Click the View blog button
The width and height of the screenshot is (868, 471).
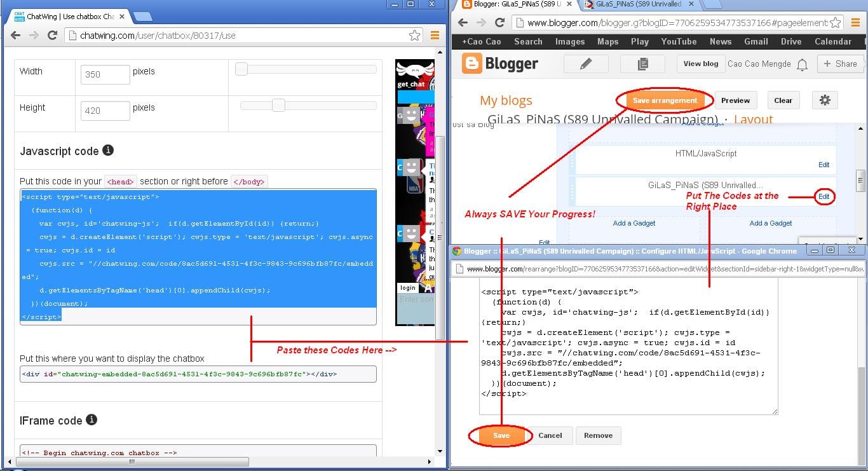click(x=700, y=64)
